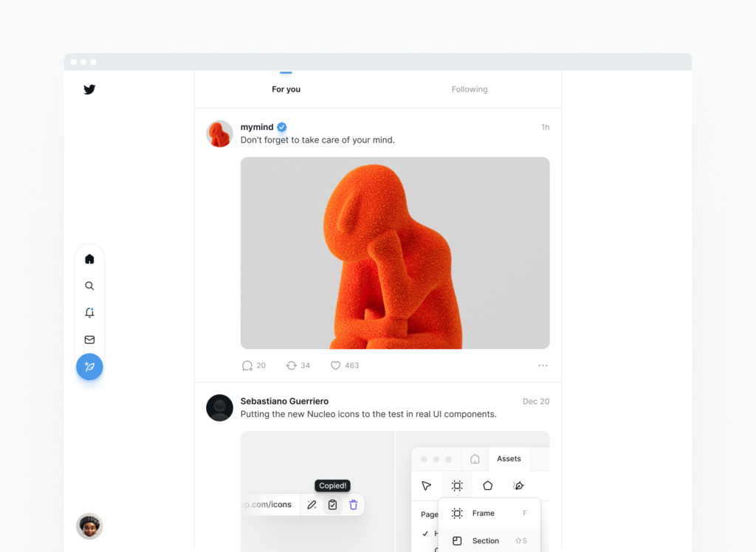Reply to mymind tweet with 20 comments
The width and height of the screenshot is (756, 552).
[x=254, y=365]
